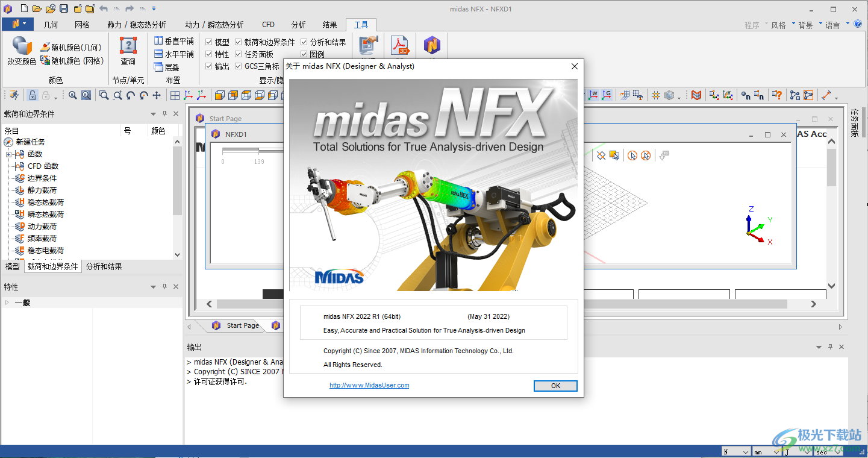The image size is (868, 458).
Task: Click the New file icon in quick access toolbar
Action: click(x=23, y=8)
